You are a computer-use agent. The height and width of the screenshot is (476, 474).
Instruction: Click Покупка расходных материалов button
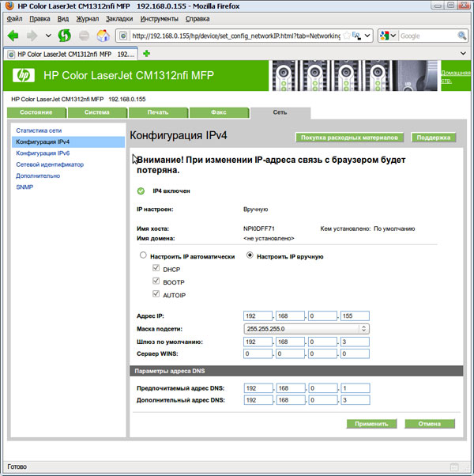coord(349,138)
